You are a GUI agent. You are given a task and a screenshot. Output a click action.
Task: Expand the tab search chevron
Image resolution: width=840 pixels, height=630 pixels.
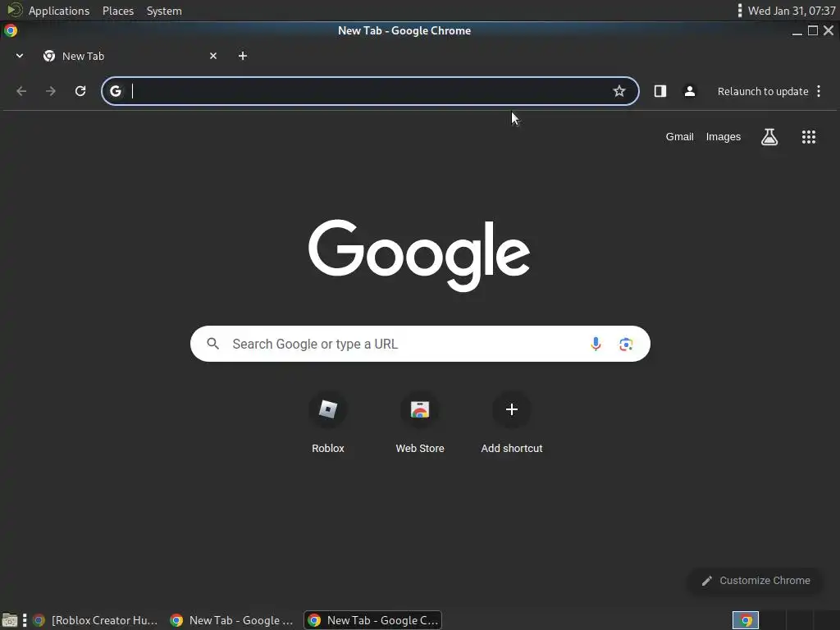point(20,56)
